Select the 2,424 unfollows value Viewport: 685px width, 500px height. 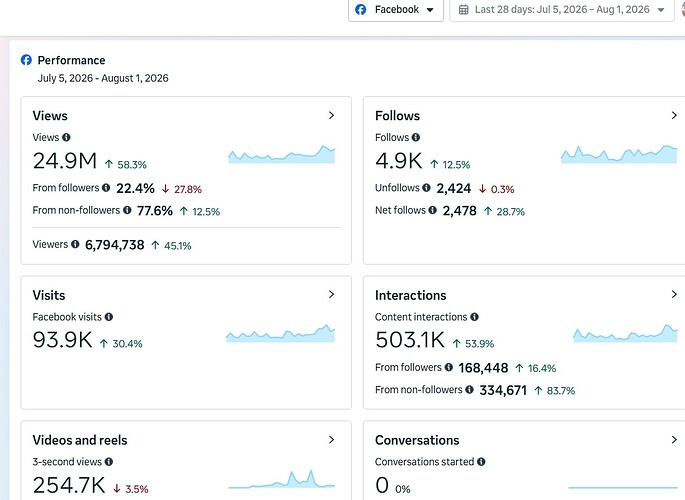(x=454, y=189)
